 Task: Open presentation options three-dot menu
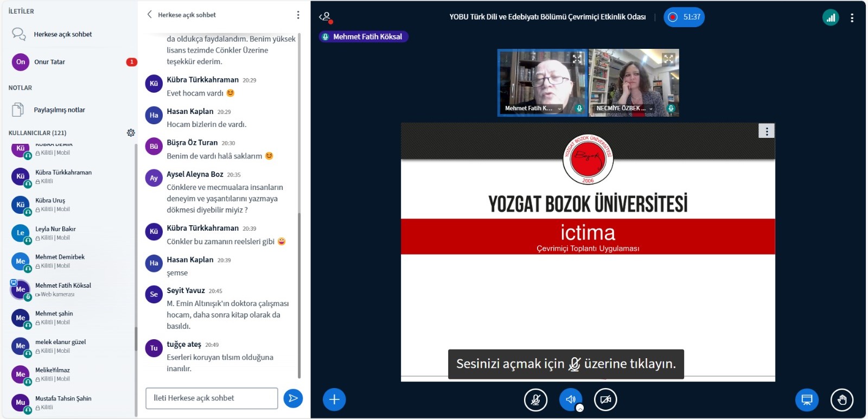click(x=767, y=131)
